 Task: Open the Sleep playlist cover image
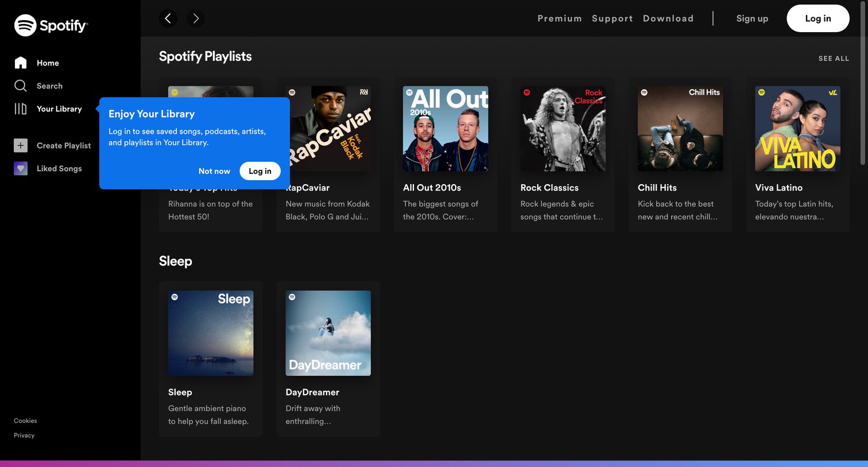click(211, 333)
